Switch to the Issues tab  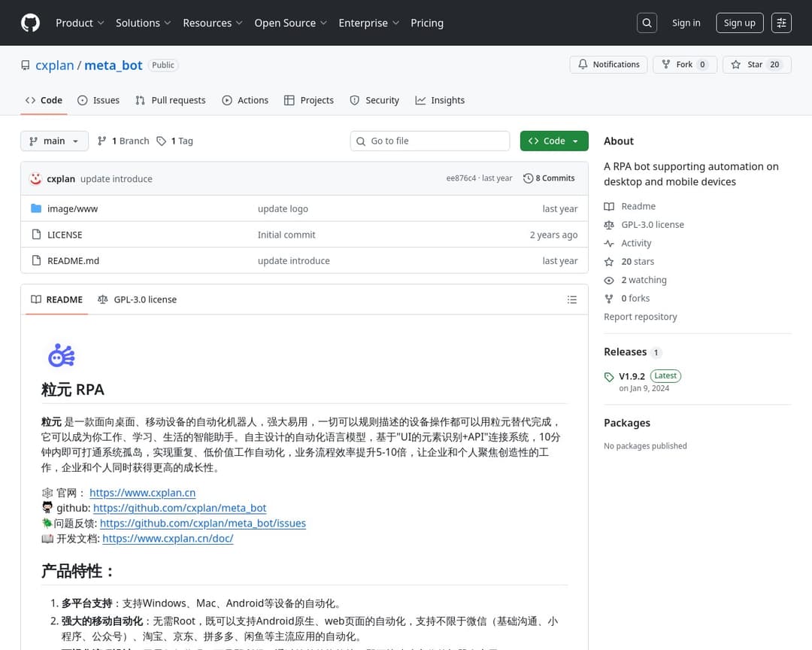98,100
